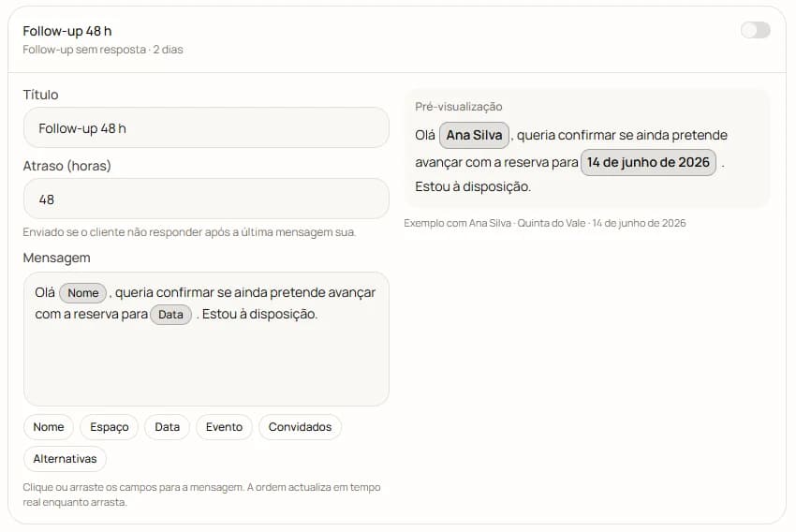796x532 pixels.
Task: Insert the Data field button below message
Action: coord(167,427)
